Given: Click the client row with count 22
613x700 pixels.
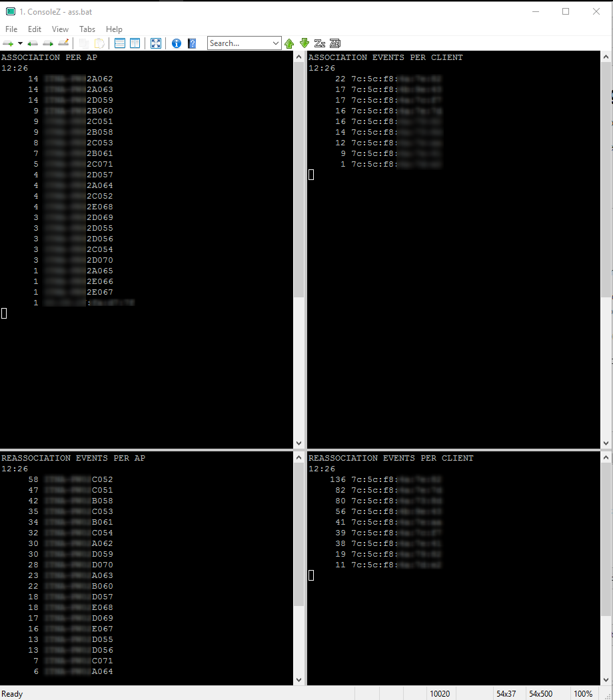Looking at the screenshot, I should click(388, 79).
